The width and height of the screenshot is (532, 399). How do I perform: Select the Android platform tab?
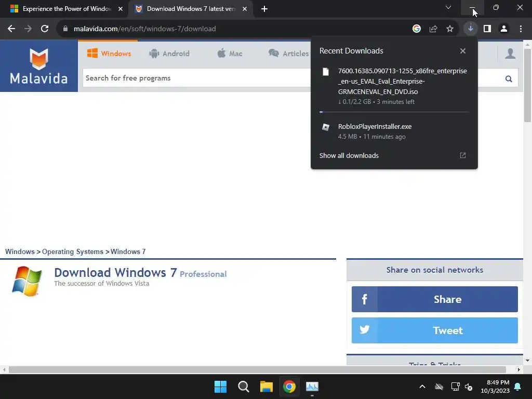click(x=169, y=54)
